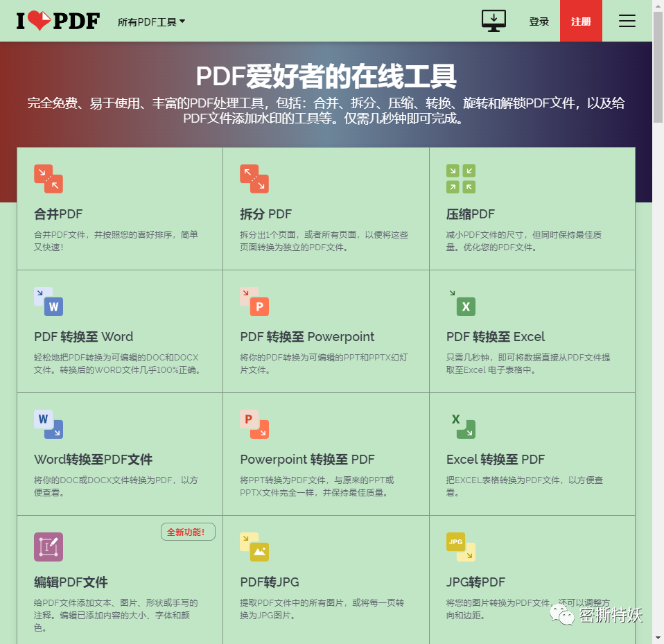This screenshot has height=644, width=664.
Task: Open the 所有PDF工具 dropdown menu
Action: [x=151, y=21]
